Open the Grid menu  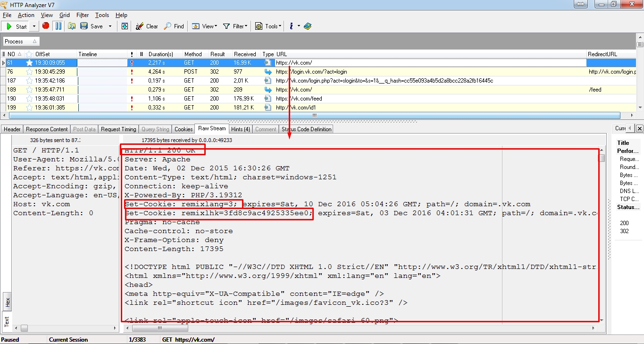[x=65, y=15]
